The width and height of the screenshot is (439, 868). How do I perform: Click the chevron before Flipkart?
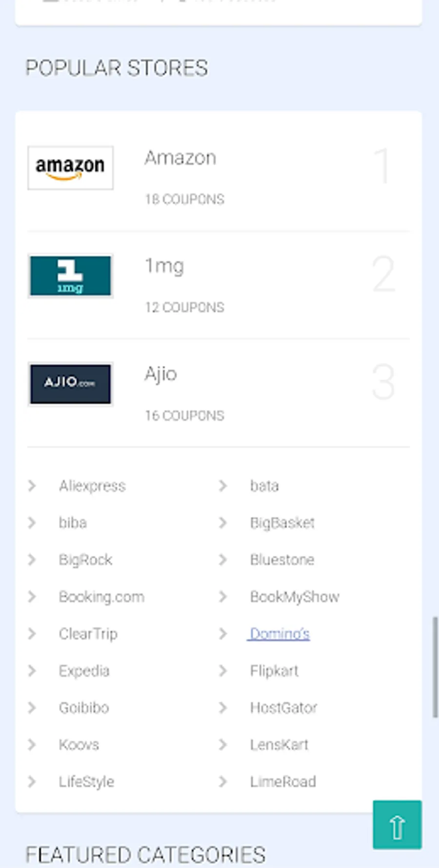coord(223,671)
